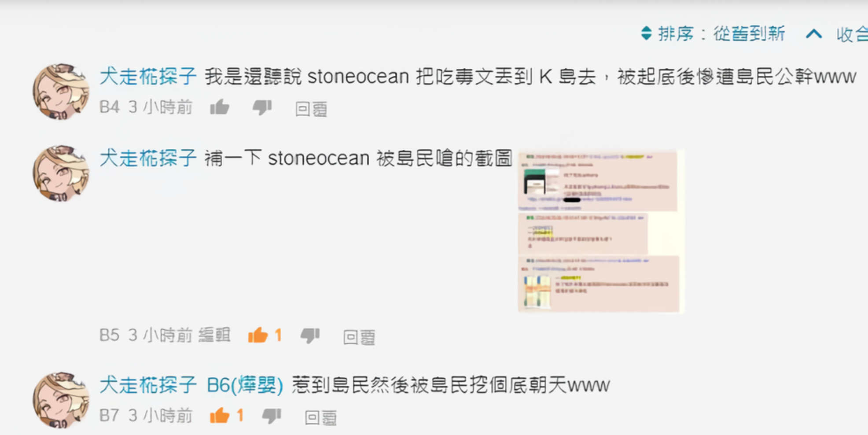
Task: Click the sort up-down arrows icon
Action: pos(646,33)
